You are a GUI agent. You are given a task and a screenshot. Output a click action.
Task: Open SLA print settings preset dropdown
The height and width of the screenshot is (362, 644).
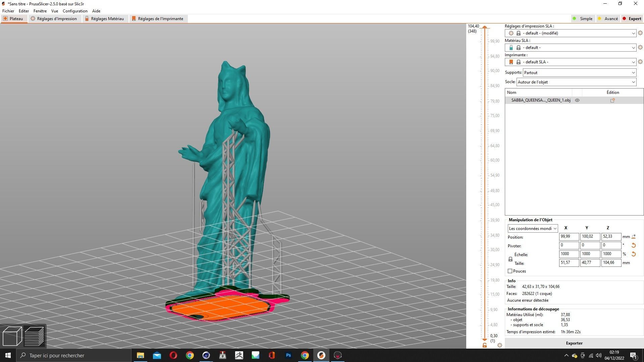point(571,33)
